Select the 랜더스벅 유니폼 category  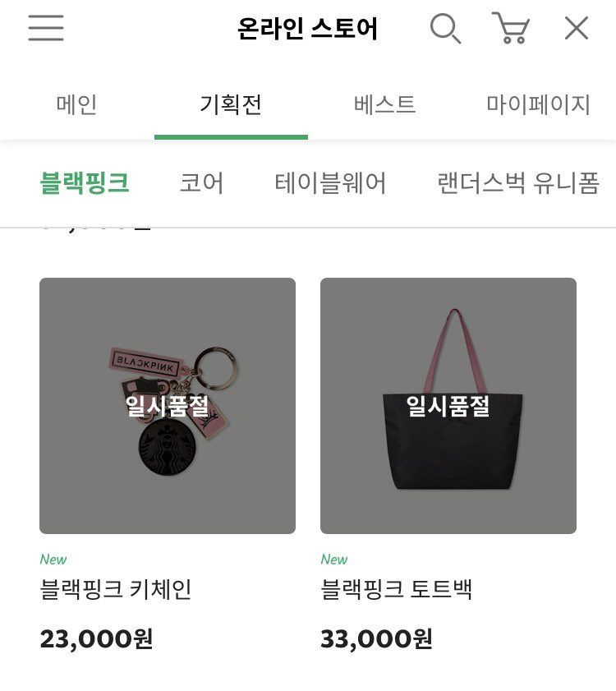(518, 183)
